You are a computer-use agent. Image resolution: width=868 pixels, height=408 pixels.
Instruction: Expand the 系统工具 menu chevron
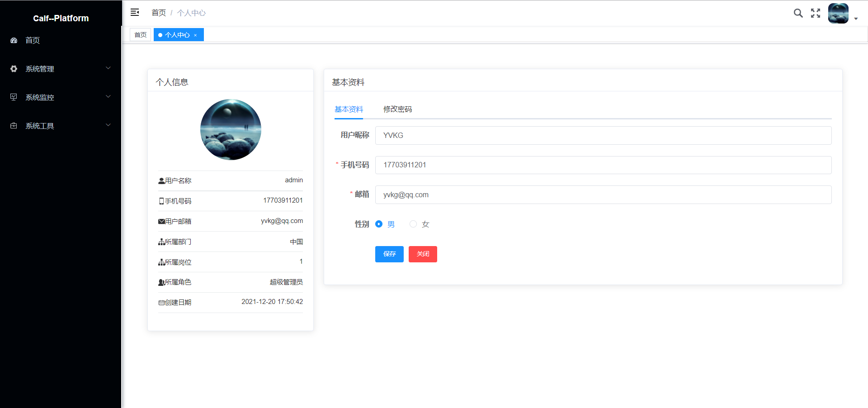[x=108, y=125]
